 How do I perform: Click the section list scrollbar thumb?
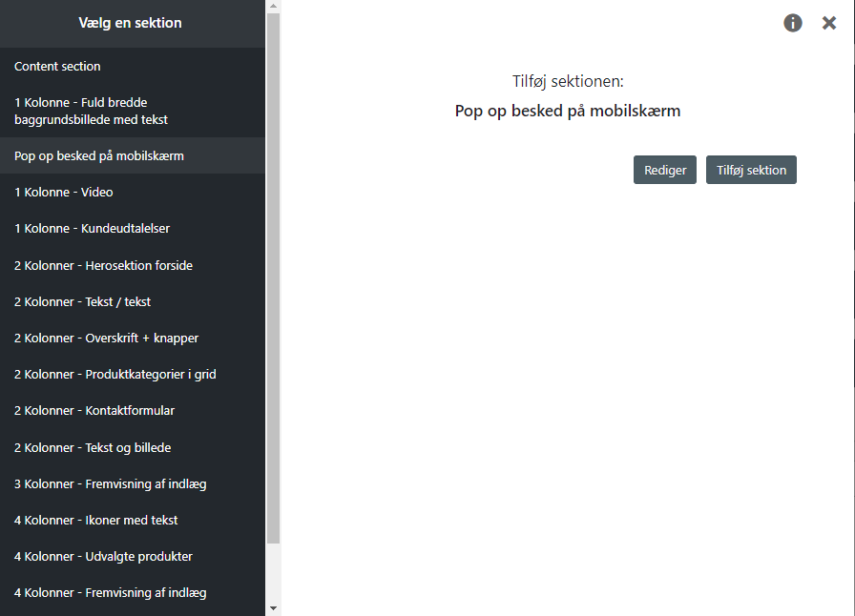coord(273,278)
